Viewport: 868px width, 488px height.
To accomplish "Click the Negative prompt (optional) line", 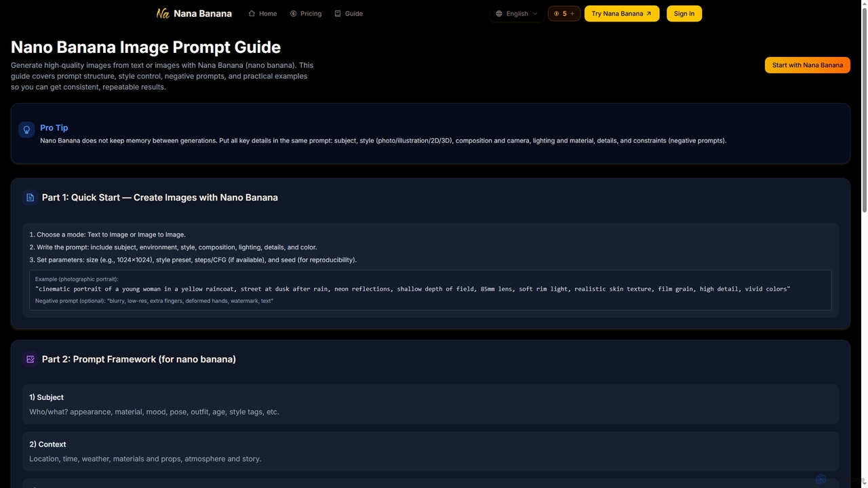I will coord(154,300).
